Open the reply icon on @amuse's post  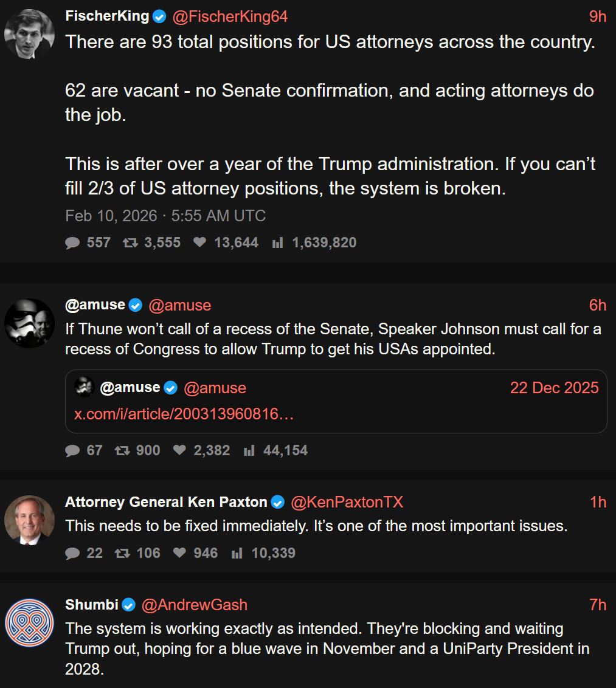(x=72, y=450)
